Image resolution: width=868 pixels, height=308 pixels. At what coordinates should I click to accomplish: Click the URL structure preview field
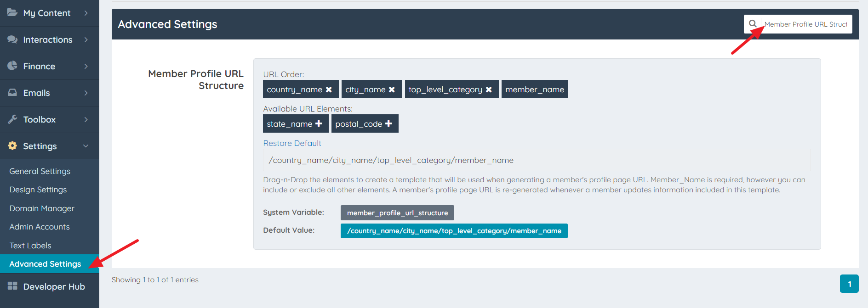click(537, 160)
